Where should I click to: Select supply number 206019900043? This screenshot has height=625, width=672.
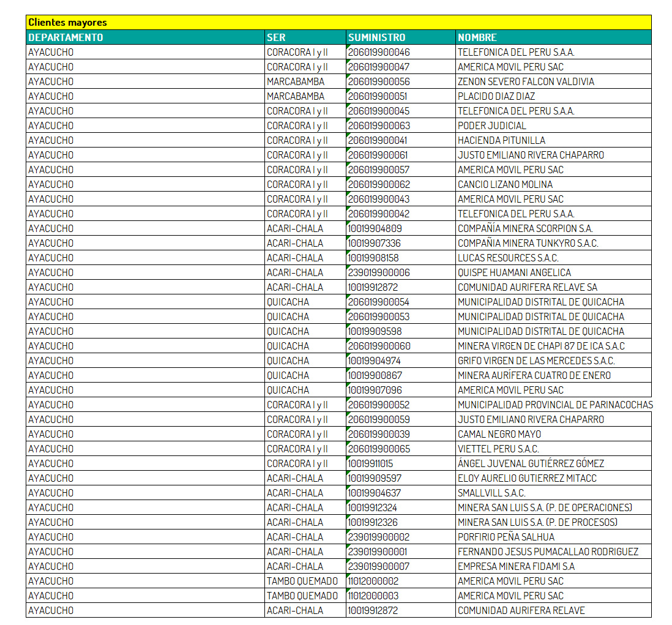[401, 199]
